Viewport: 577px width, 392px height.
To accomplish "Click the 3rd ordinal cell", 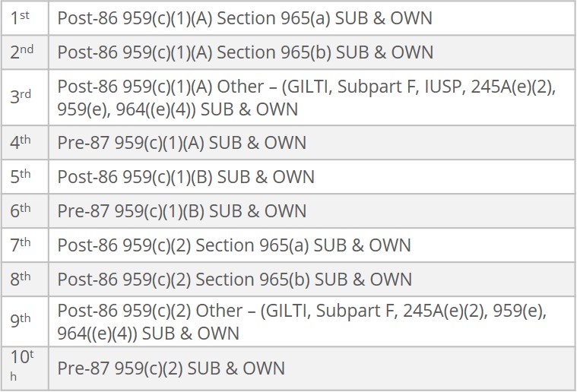I will [21, 98].
